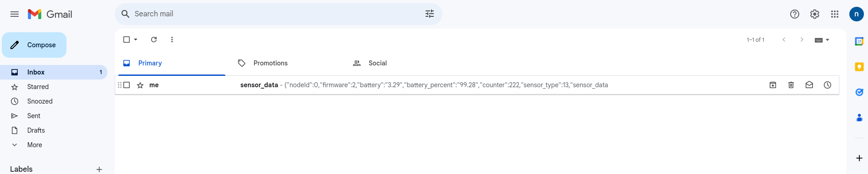The image size is (868, 174).
Task: Snooze the sensor_data email
Action: [827, 85]
